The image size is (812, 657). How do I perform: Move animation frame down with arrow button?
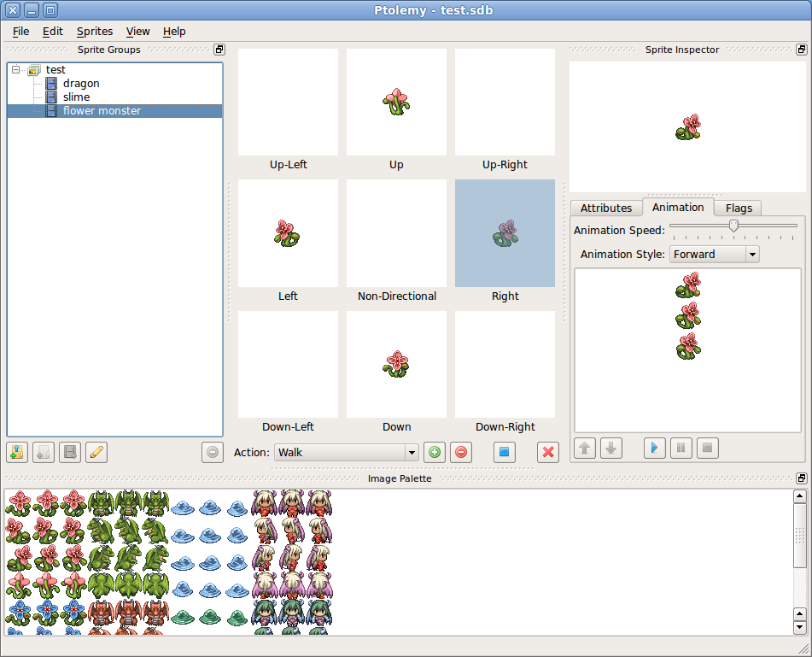(611, 448)
